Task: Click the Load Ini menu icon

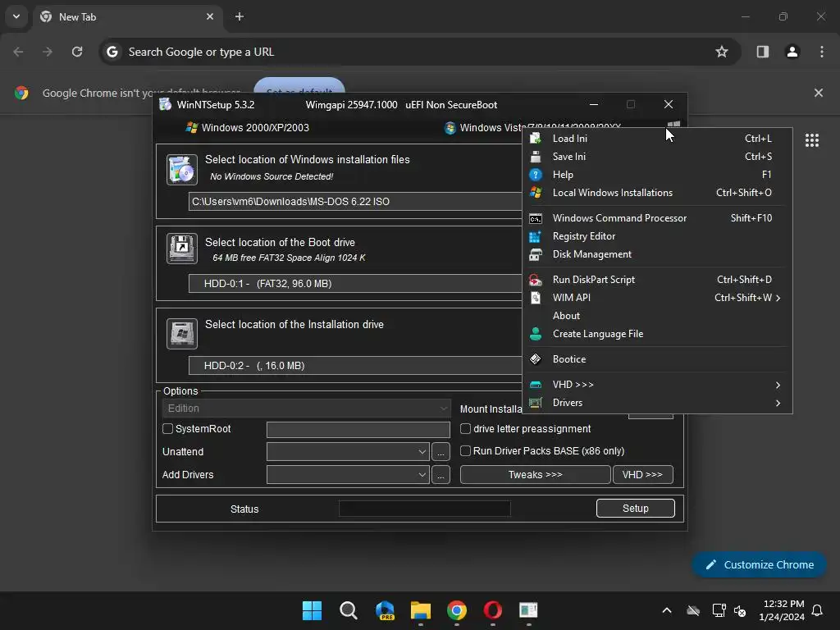Action: (535, 138)
